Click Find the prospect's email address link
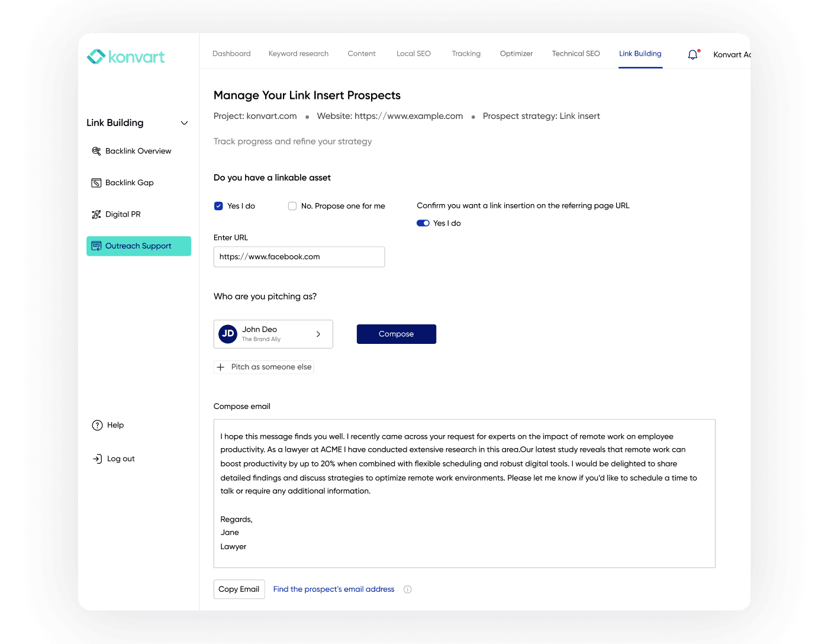The height and width of the screenshot is (644, 828). coord(333,589)
